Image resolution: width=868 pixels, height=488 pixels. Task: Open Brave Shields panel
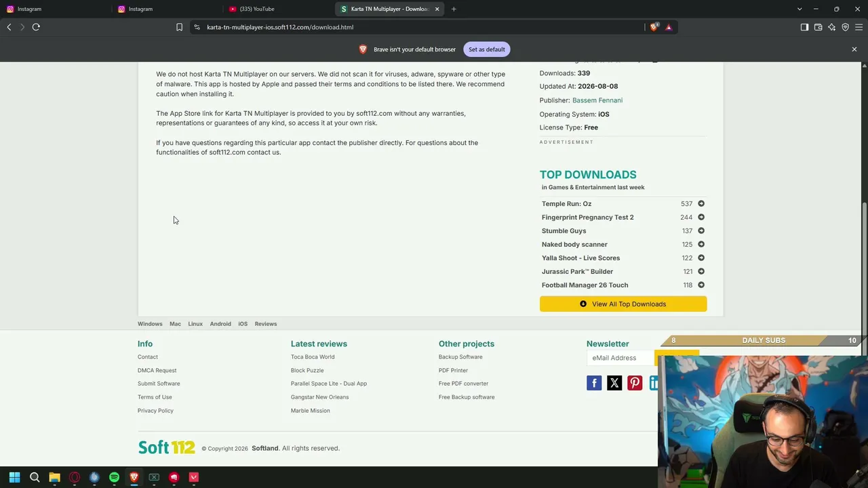coord(654,27)
